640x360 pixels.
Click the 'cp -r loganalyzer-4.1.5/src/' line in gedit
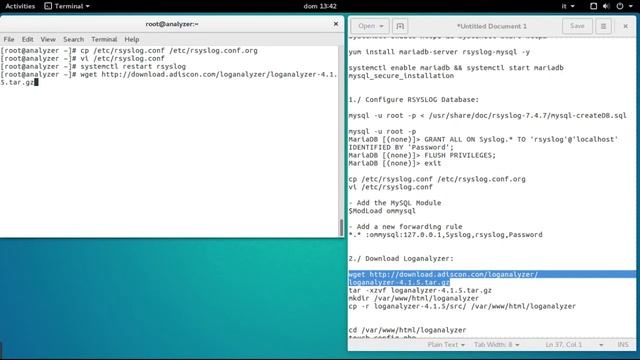coord(462,306)
